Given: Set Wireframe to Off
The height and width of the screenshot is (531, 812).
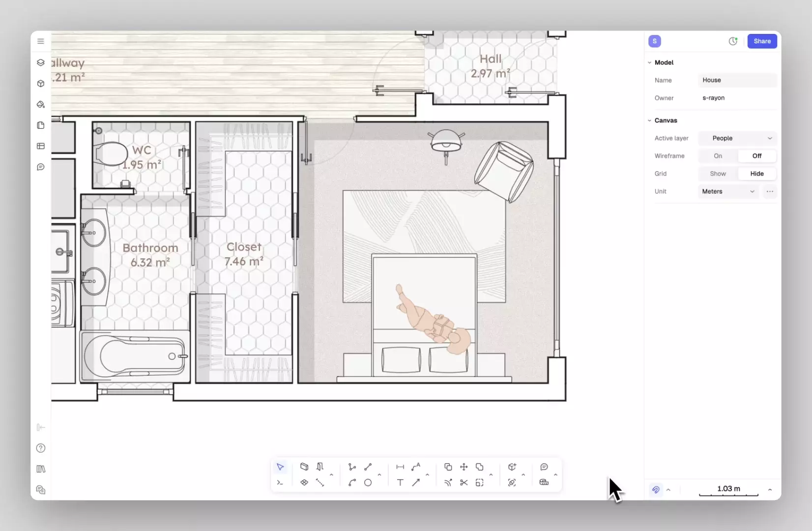Looking at the screenshot, I should pos(756,156).
